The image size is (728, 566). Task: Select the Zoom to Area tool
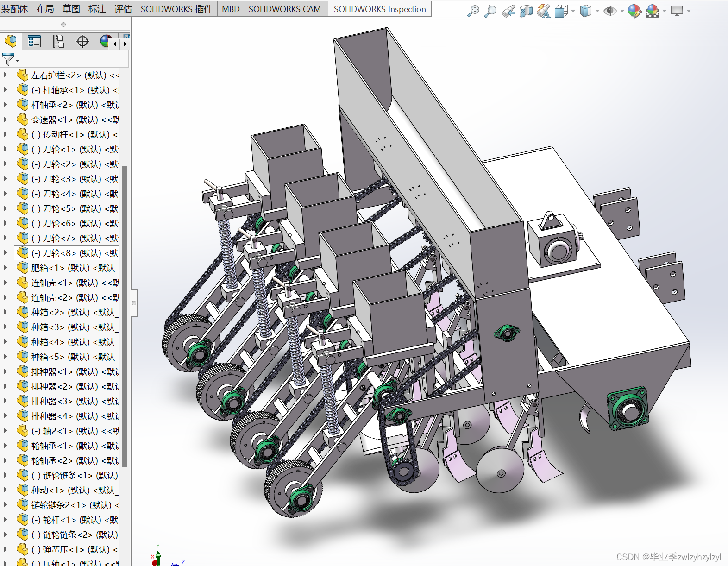pos(490,11)
